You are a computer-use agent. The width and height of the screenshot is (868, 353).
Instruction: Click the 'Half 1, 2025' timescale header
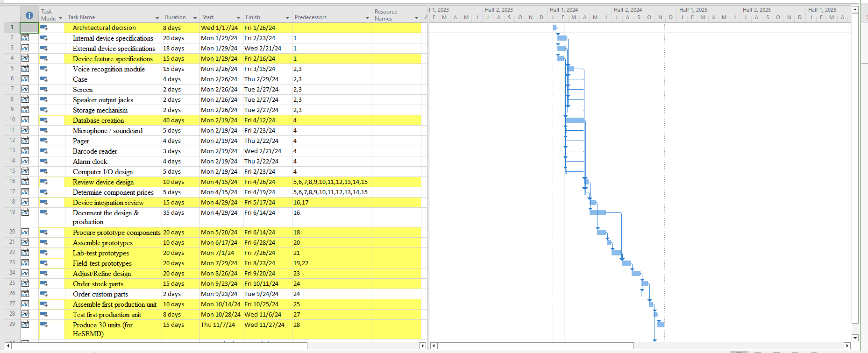point(693,10)
